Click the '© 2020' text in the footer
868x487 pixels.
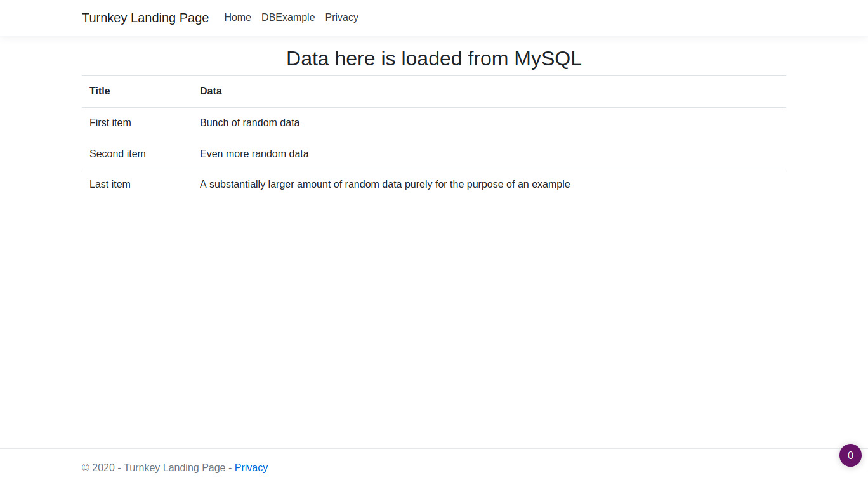(98, 467)
